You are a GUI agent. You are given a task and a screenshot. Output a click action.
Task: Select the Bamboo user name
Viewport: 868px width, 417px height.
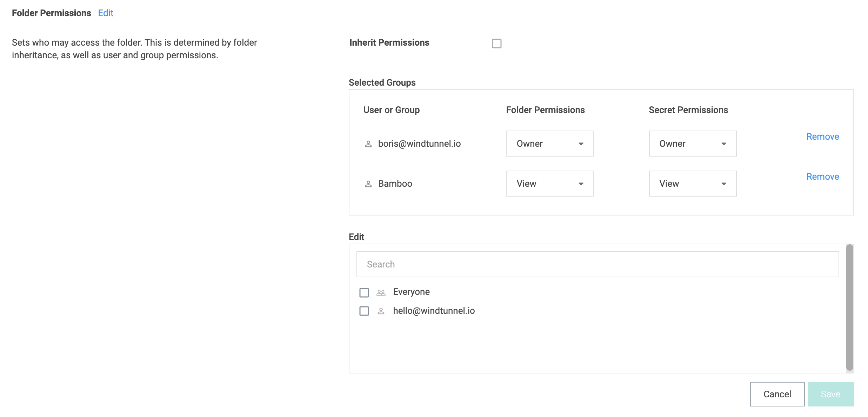[x=395, y=184]
